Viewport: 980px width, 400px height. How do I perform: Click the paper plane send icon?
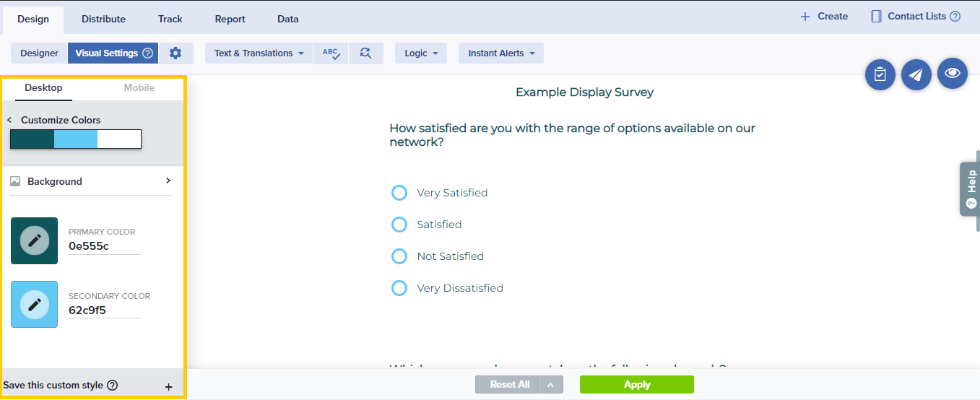(x=916, y=74)
